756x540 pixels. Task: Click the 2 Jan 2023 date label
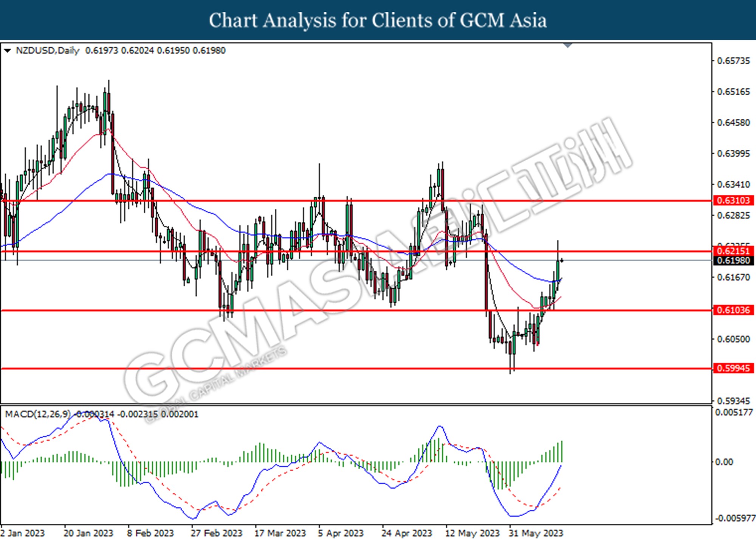[x=23, y=533]
